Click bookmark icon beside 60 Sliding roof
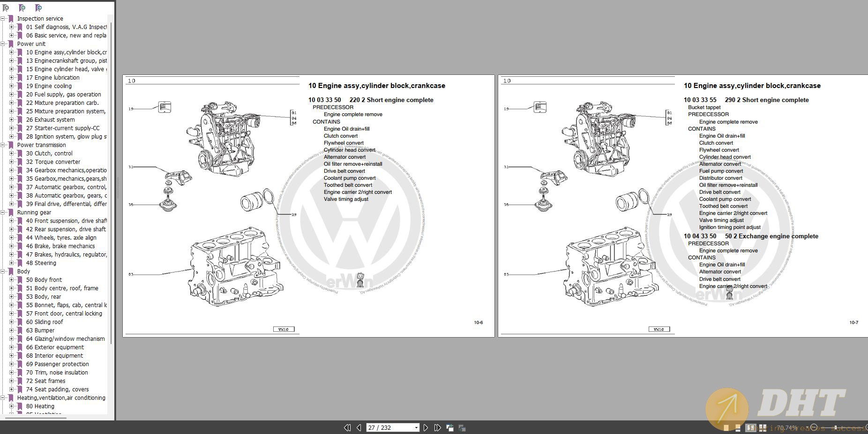 (x=20, y=322)
